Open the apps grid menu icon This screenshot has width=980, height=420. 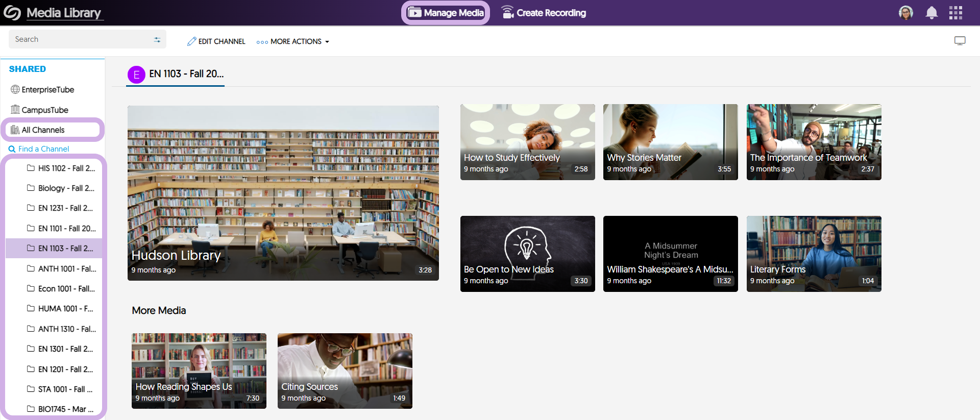click(x=955, y=13)
